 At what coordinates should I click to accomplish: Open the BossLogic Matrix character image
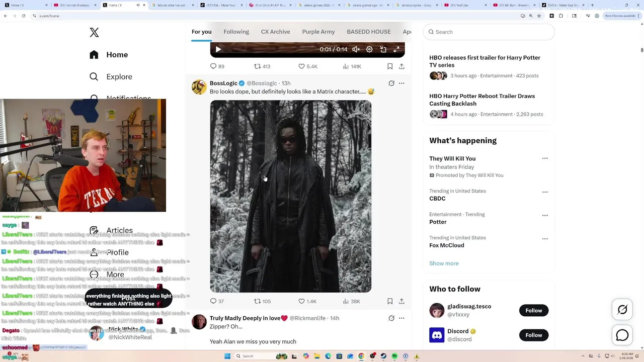pos(291,196)
